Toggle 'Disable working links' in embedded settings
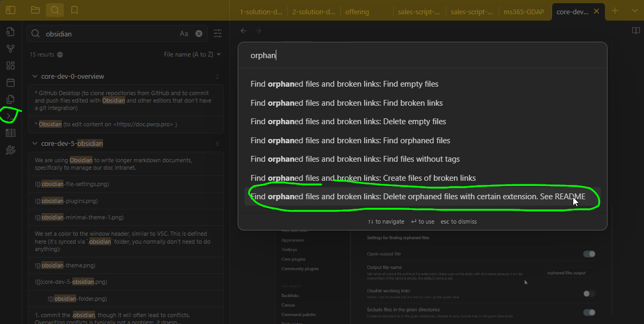The image size is (644, 324). coord(589,293)
